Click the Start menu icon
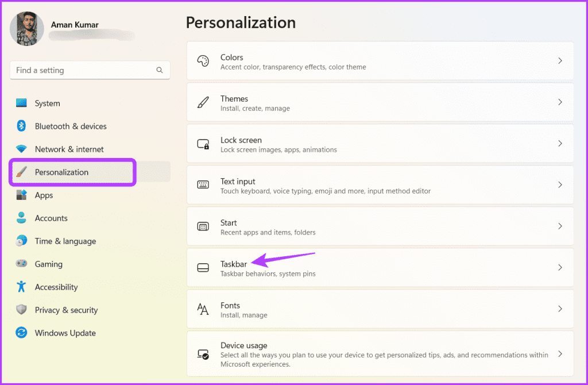Screen dimensions: 588x385 203,226
